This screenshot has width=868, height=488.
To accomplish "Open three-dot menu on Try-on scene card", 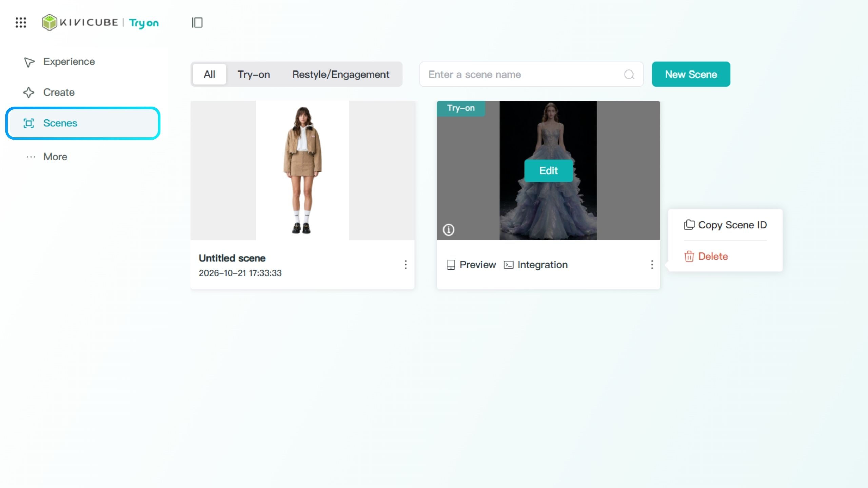I will (x=652, y=265).
